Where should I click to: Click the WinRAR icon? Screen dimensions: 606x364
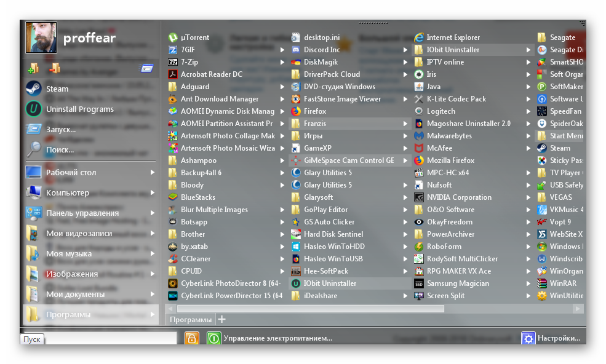(542, 283)
